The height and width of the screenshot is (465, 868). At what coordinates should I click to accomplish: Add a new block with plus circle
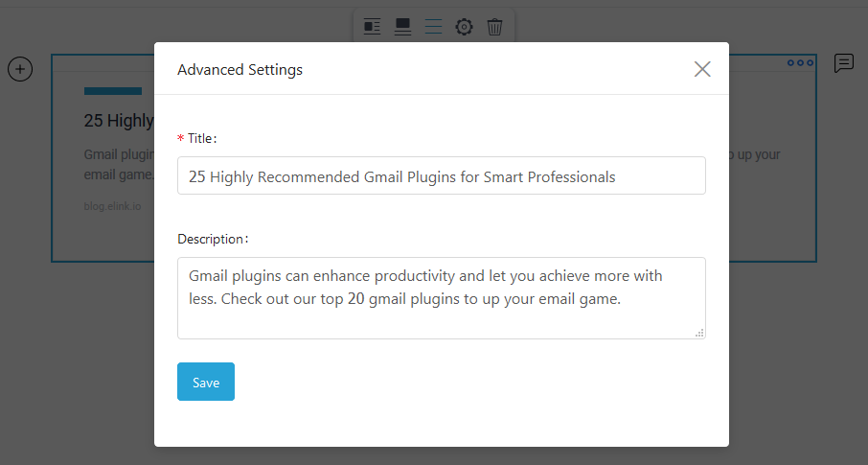click(20, 69)
